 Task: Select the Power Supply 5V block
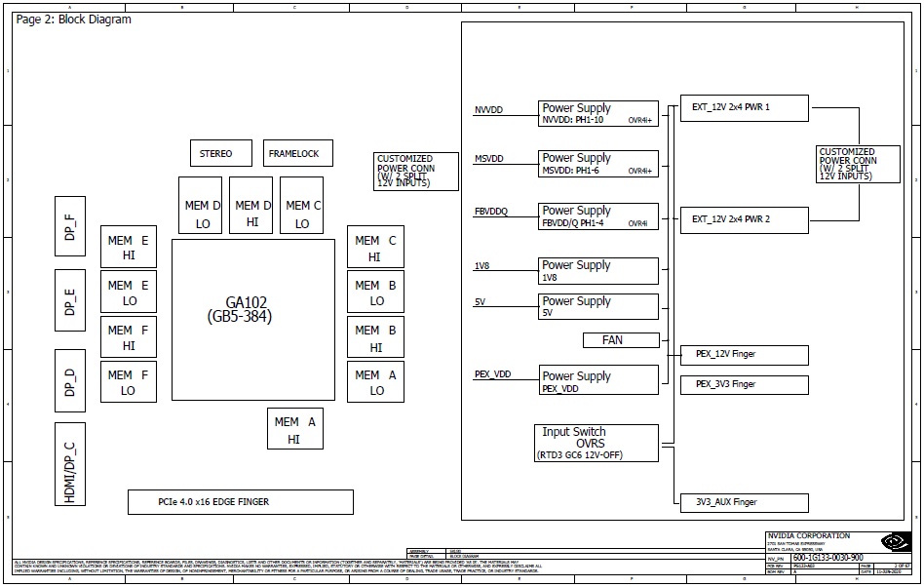598,306
